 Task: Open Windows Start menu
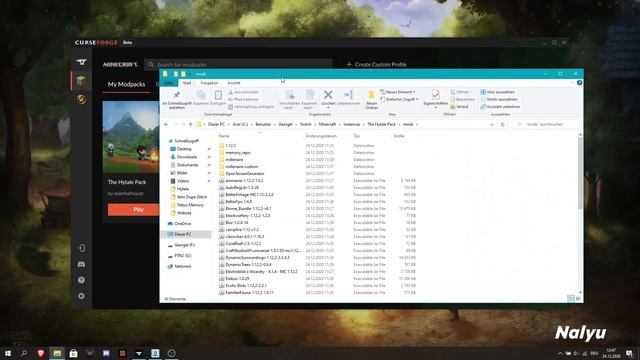click(7, 353)
